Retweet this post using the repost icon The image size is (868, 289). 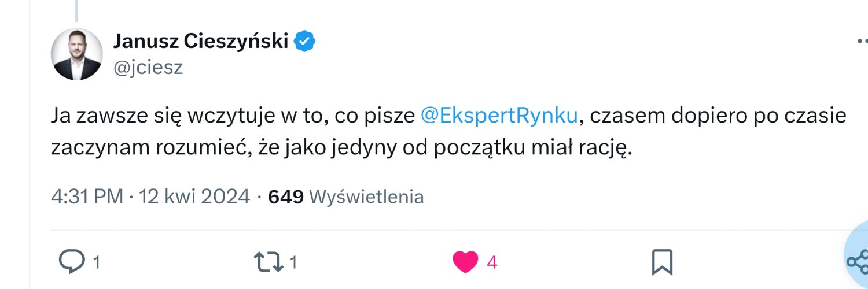click(269, 262)
